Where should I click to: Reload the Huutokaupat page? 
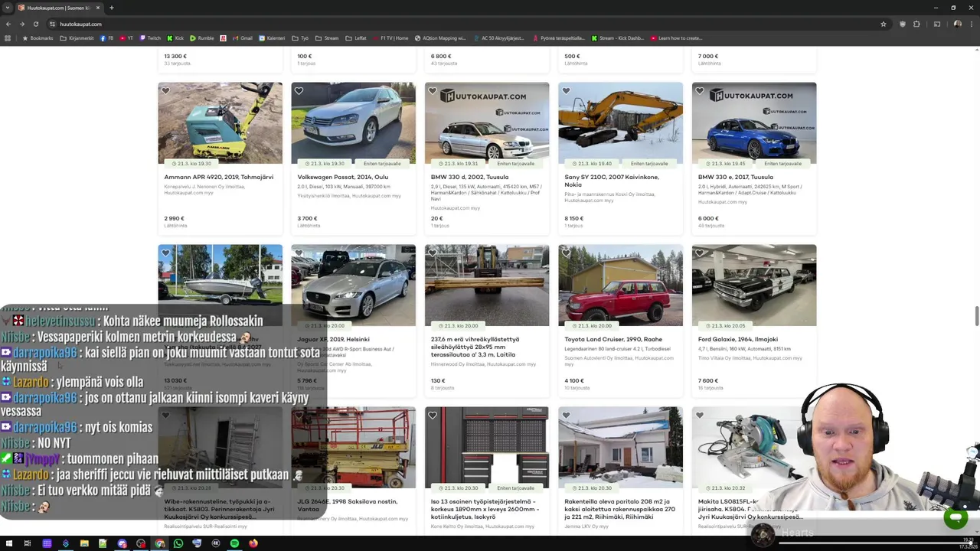point(36,24)
